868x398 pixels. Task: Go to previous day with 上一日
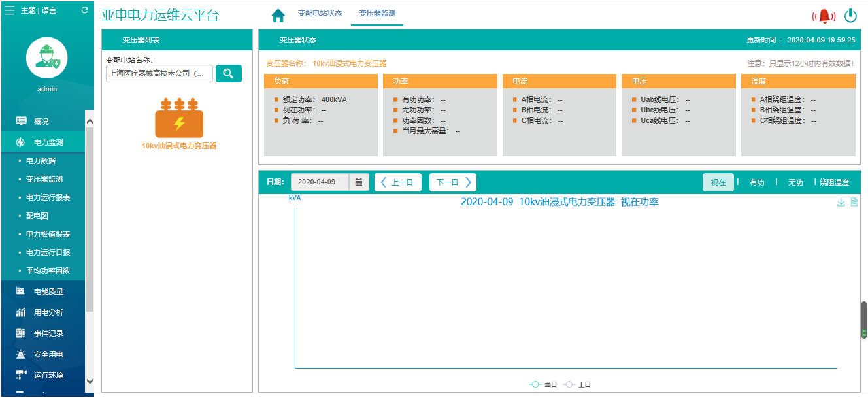pos(397,182)
